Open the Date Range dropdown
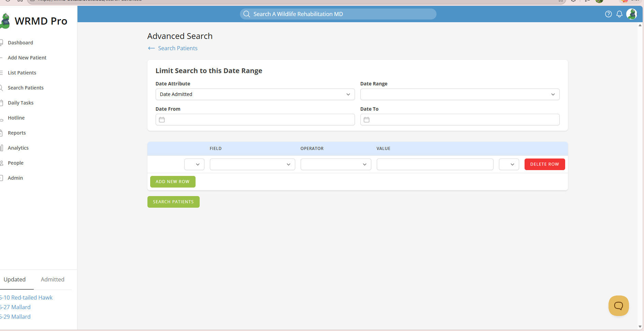This screenshot has height=331, width=644. (460, 94)
